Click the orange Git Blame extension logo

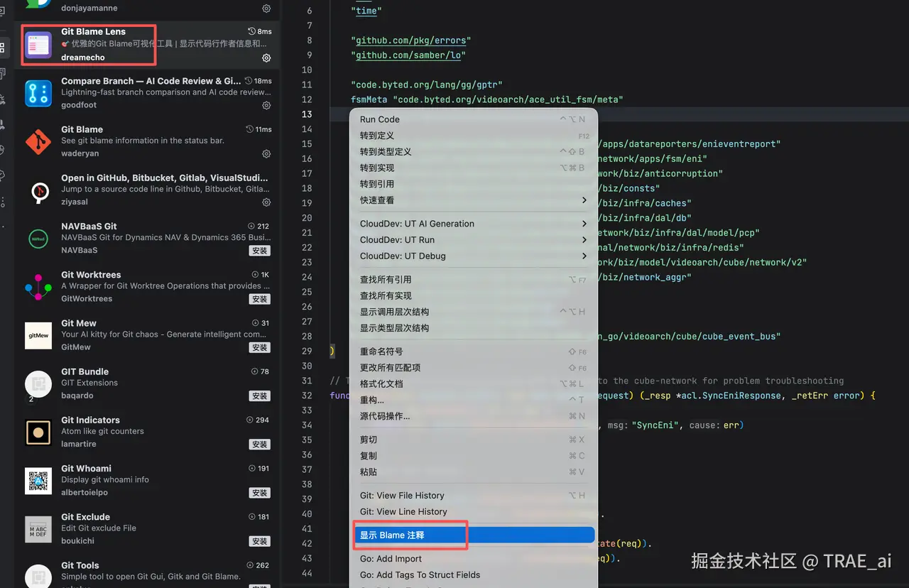(x=38, y=141)
